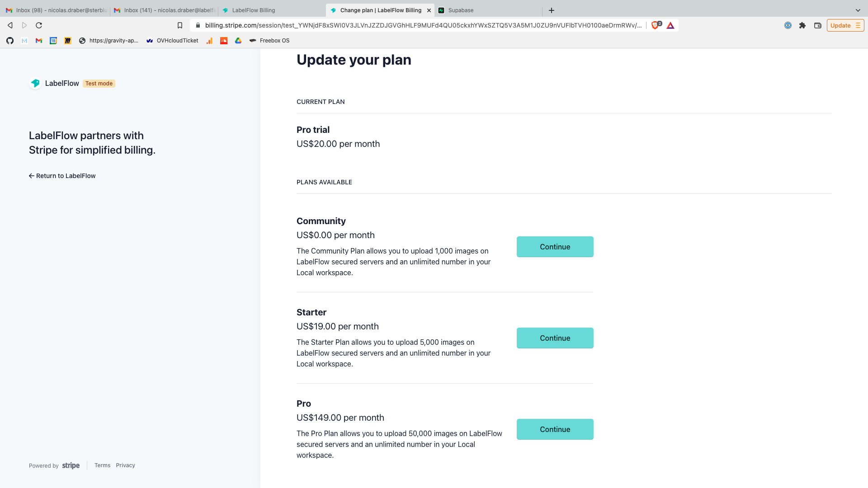This screenshot has height=488, width=868.
Task: Continue with the Starter plan
Action: pos(555,338)
